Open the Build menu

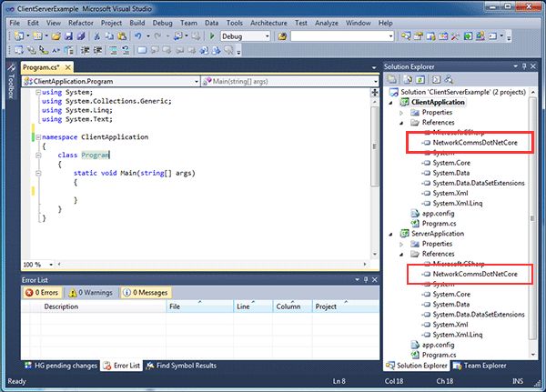coord(137,23)
